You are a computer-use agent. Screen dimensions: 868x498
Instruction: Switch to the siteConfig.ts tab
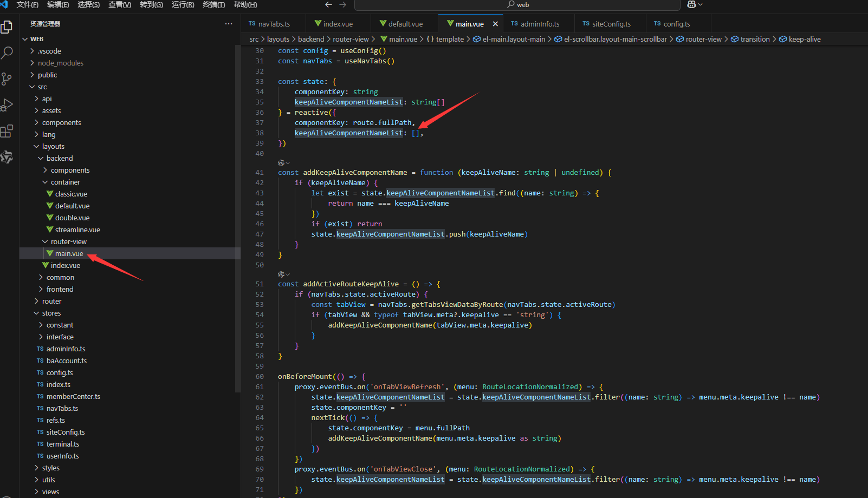click(x=611, y=24)
